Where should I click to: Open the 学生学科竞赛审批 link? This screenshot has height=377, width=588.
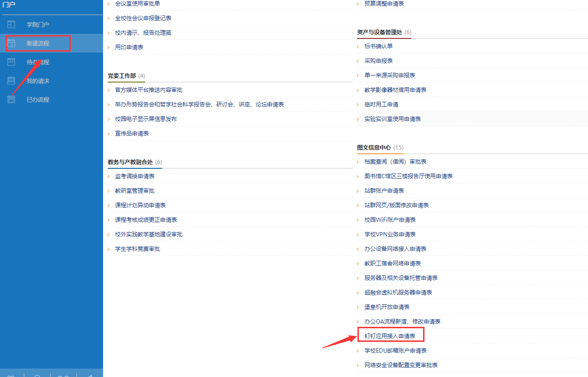point(137,249)
